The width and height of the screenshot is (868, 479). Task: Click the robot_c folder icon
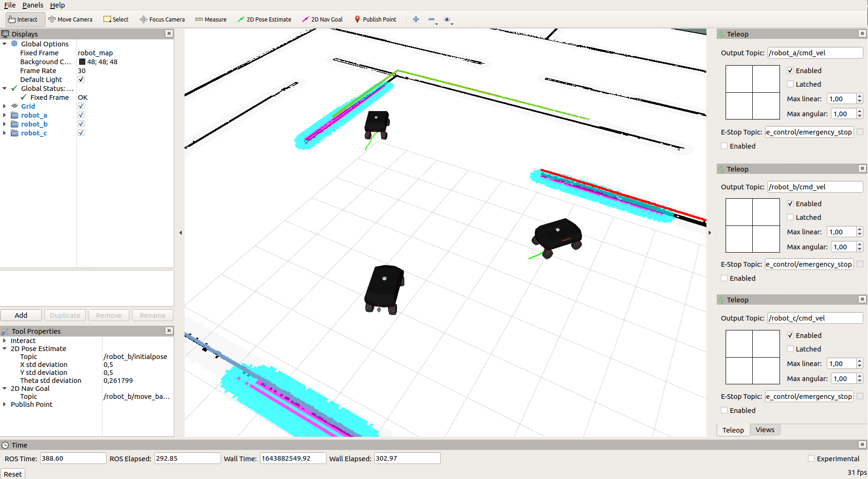pyautogui.click(x=15, y=133)
